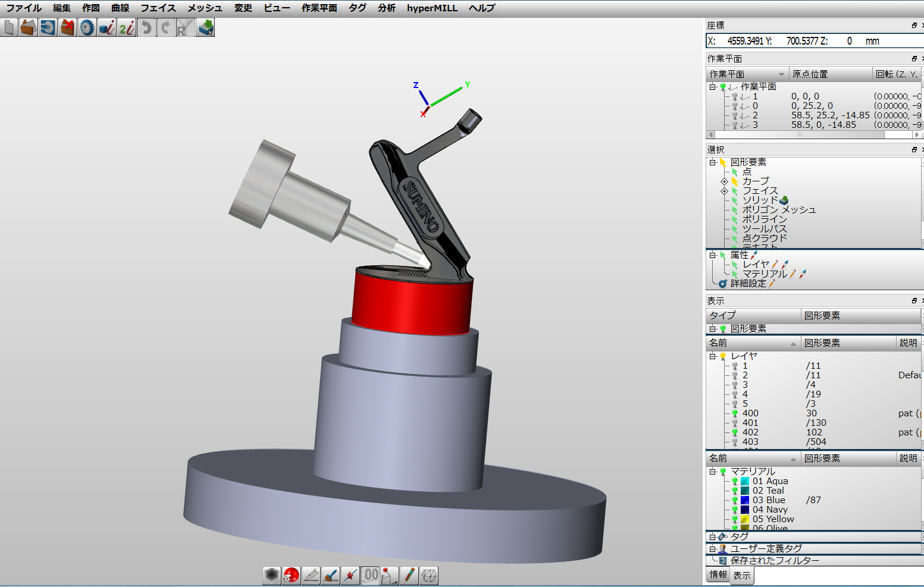Click the 原点位置 column header
Screen dimensions: 924x587
(x=831, y=74)
